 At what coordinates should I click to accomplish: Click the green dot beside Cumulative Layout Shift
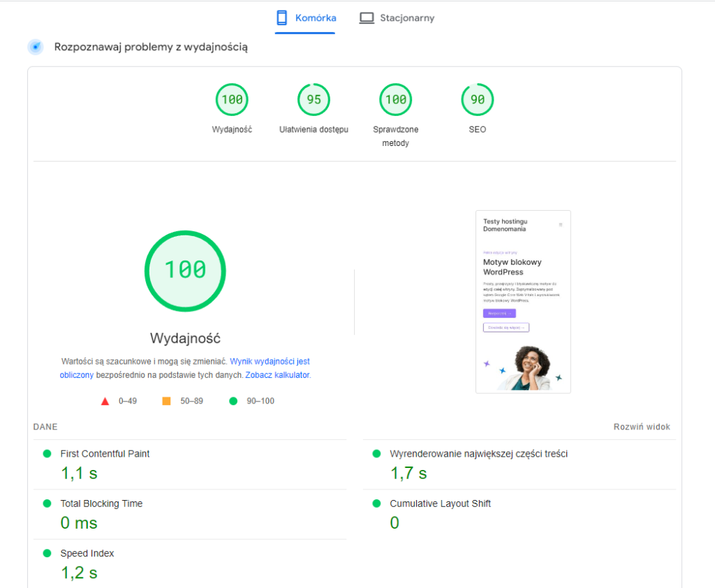(x=376, y=504)
